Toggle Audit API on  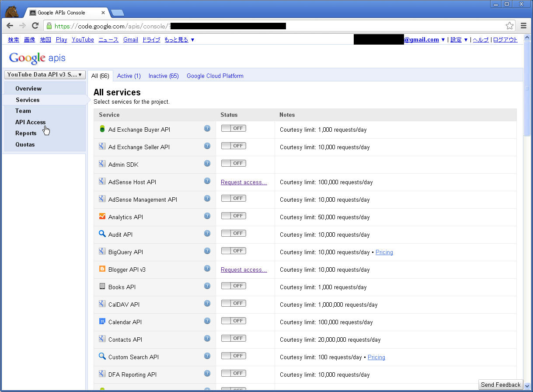[x=233, y=233]
